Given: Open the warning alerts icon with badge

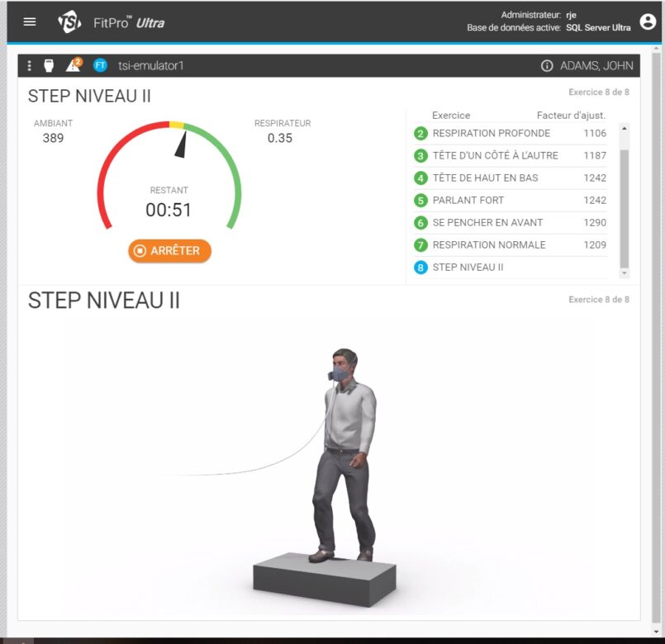Looking at the screenshot, I should coord(74,65).
